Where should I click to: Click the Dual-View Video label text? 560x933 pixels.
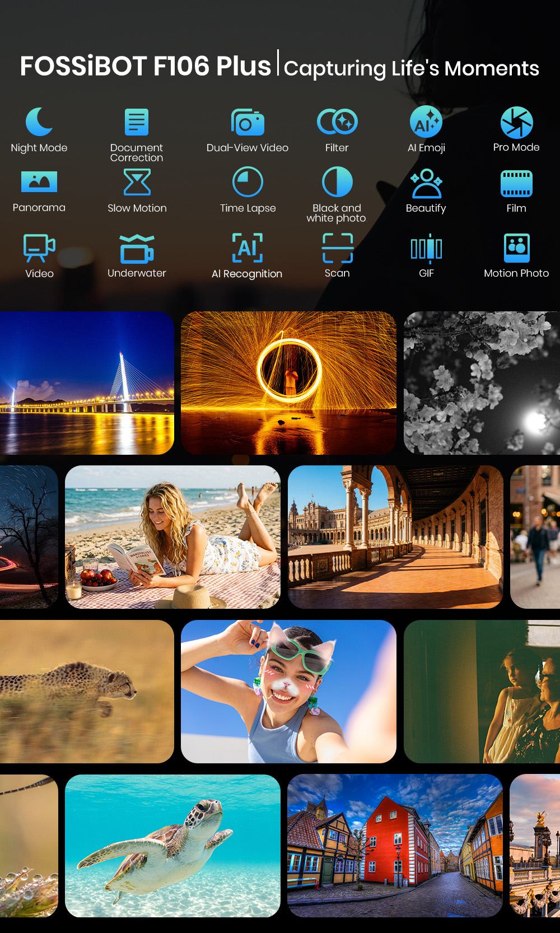point(248,148)
